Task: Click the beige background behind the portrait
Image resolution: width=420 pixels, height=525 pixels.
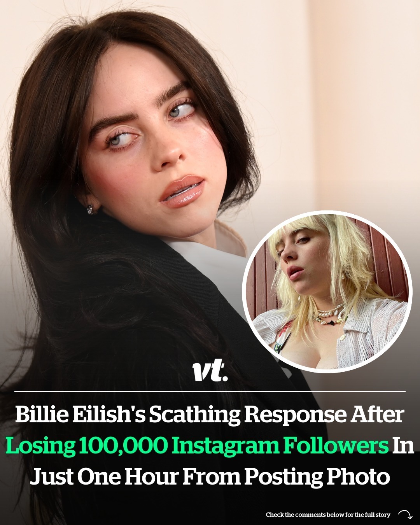Action: tap(342, 97)
